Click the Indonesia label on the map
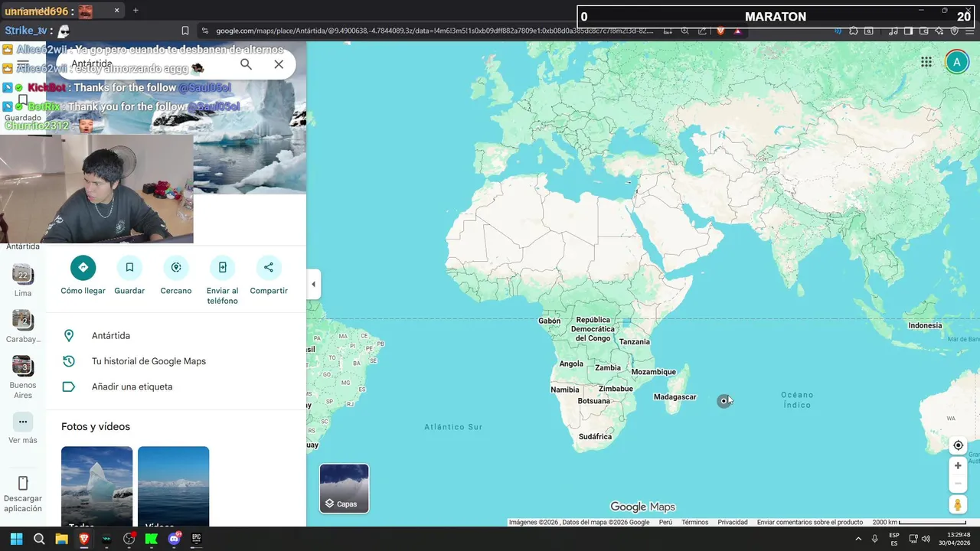The height and width of the screenshot is (551, 980). click(925, 325)
